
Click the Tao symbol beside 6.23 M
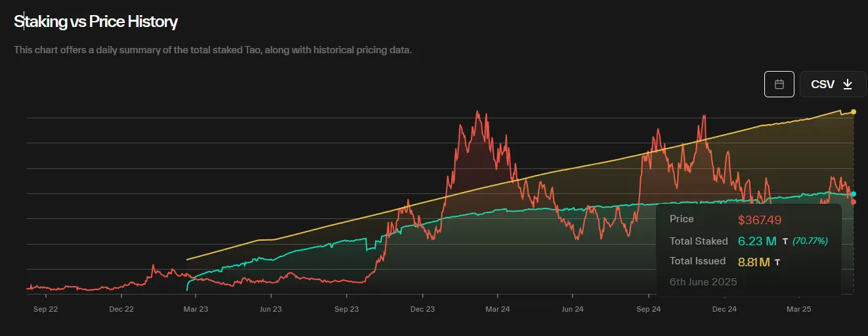tap(785, 241)
